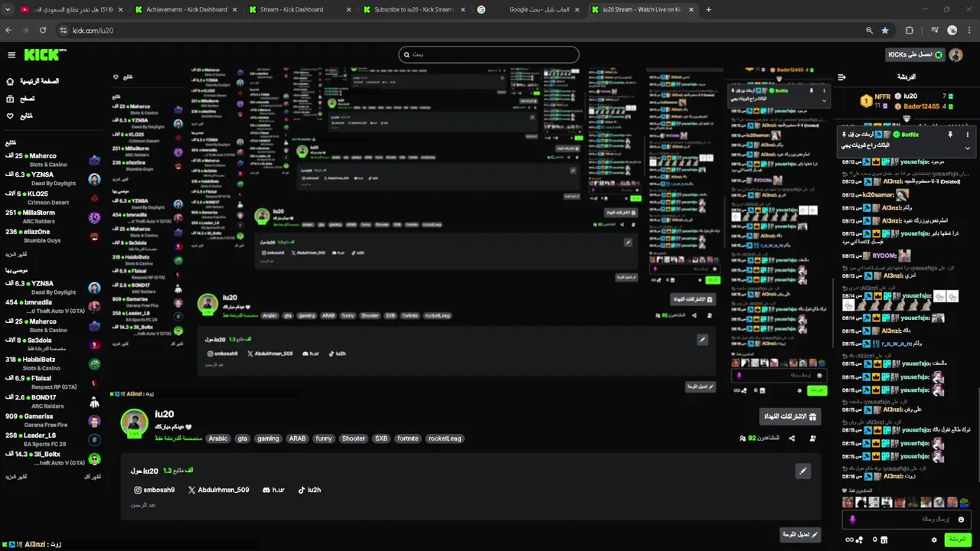Click the search bar input
The width and height of the screenshot is (980, 551).
click(x=488, y=54)
